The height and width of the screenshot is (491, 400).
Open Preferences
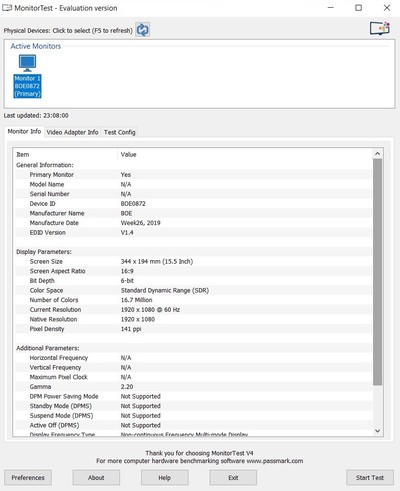(x=28, y=478)
